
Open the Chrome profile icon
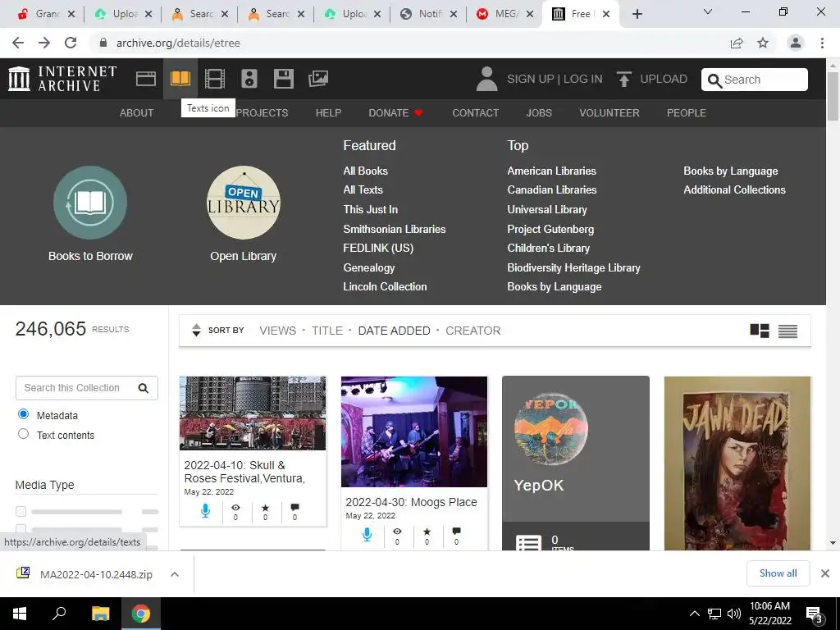796,43
